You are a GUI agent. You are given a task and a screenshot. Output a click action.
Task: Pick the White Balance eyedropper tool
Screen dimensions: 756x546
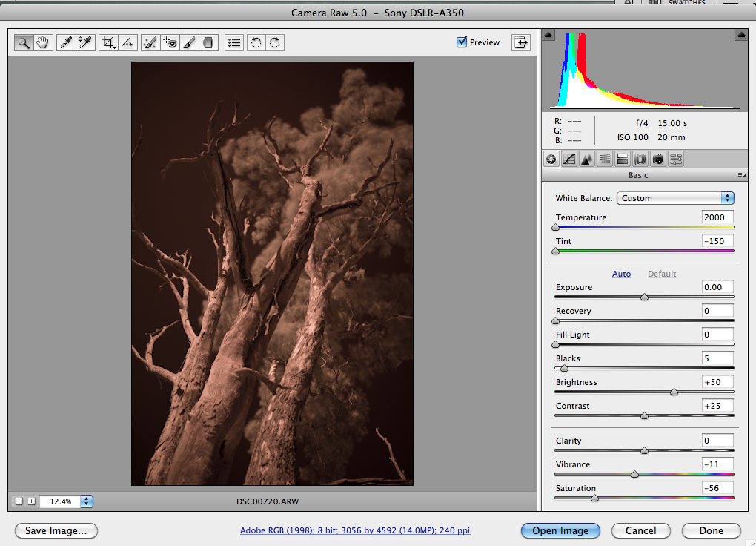pyautogui.click(x=65, y=42)
